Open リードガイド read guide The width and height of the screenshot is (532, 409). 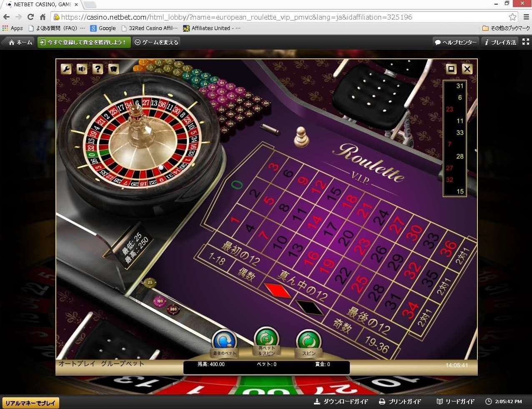pos(455,401)
